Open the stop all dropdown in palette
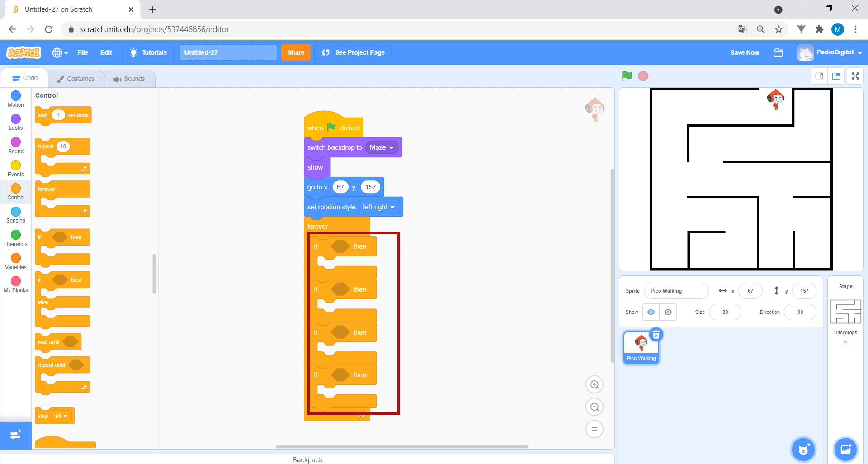This screenshot has width=868, height=464. [x=61, y=416]
